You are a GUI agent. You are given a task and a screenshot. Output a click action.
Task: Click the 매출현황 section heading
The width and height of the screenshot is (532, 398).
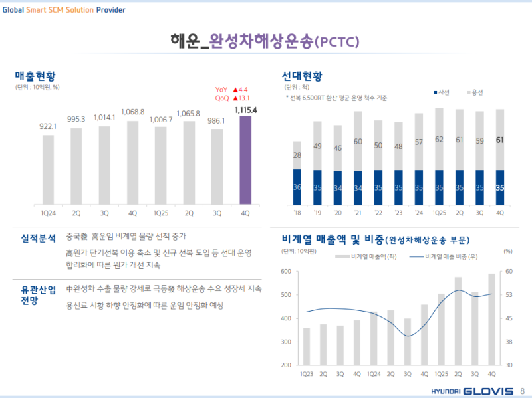(35, 75)
